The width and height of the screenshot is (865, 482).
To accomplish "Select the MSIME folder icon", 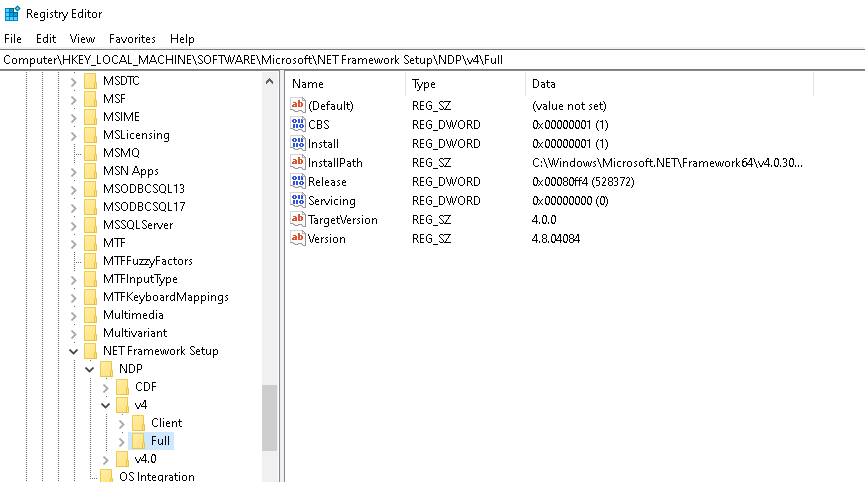I will click(90, 117).
